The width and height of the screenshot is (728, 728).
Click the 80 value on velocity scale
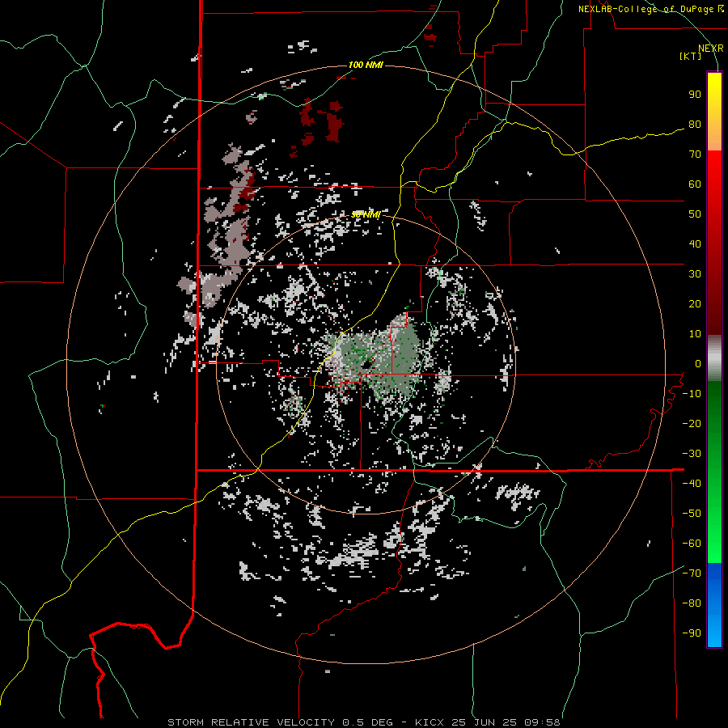pyautogui.click(x=695, y=125)
